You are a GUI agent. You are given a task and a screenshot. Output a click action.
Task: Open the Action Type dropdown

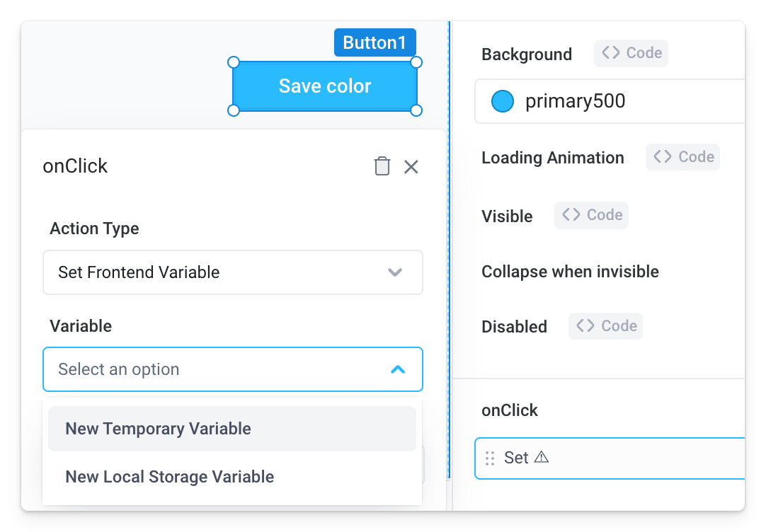(x=232, y=272)
